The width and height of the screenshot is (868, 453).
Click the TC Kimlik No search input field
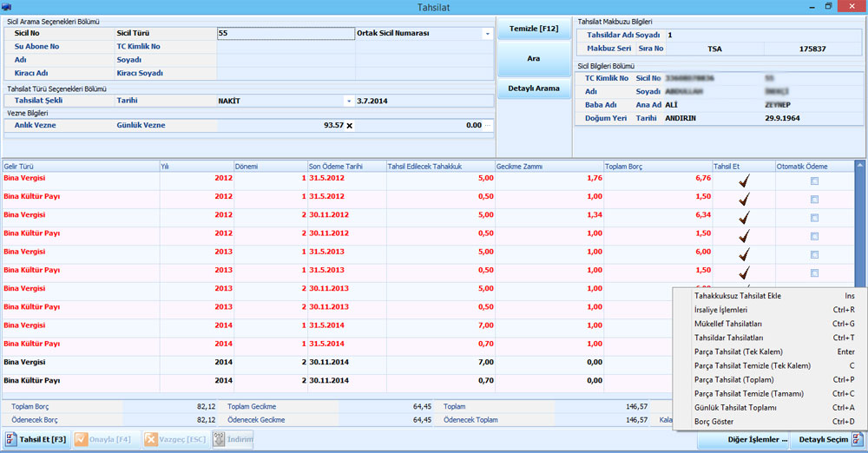[x=424, y=47]
